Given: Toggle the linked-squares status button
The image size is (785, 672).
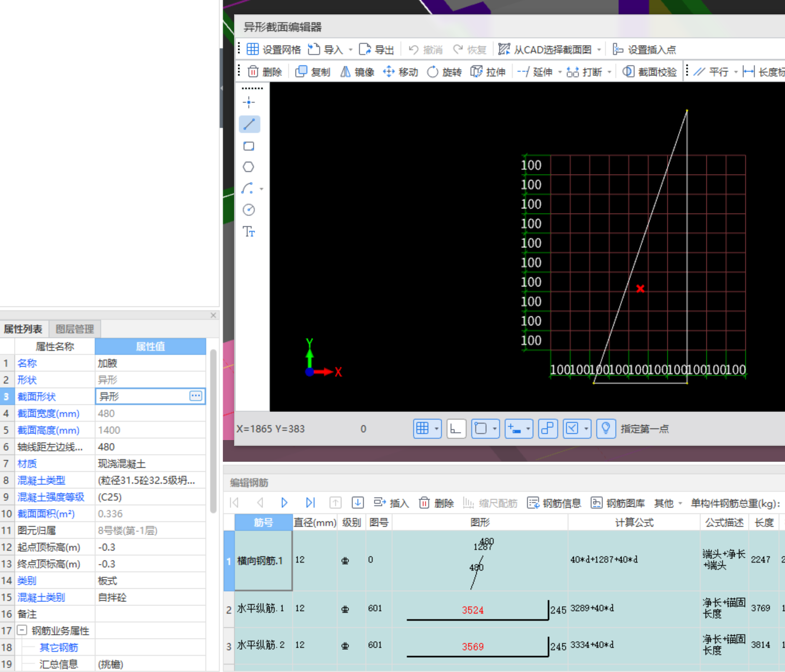Looking at the screenshot, I should coord(548,428).
